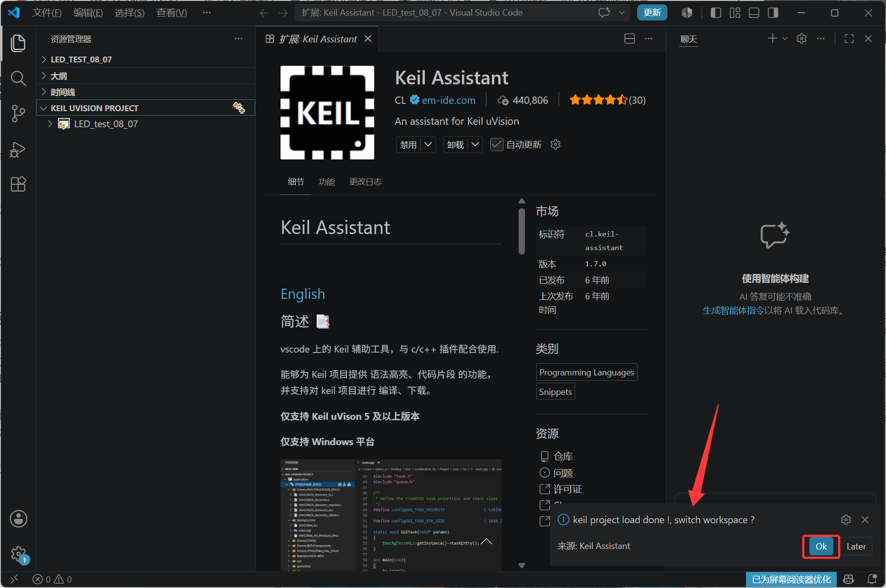Switch to the 更改日志 tab
Image resolution: width=886 pixels, height=588 pixels.
point(365,182)
